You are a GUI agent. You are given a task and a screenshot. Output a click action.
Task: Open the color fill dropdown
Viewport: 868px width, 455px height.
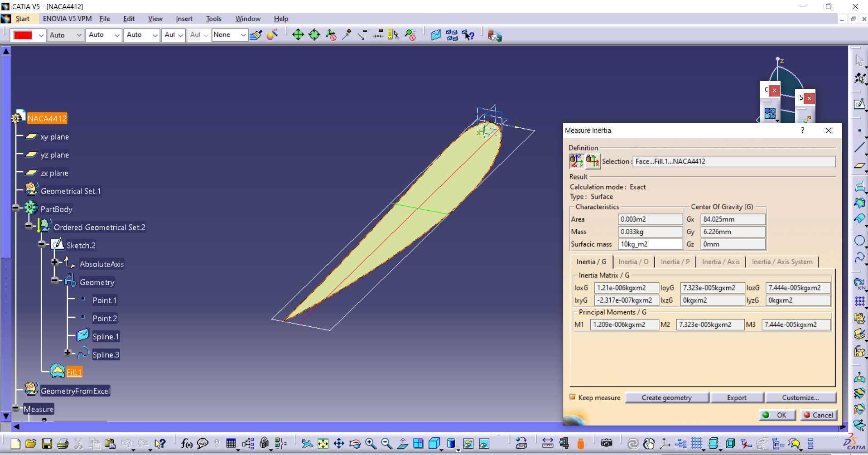[41, 35]
